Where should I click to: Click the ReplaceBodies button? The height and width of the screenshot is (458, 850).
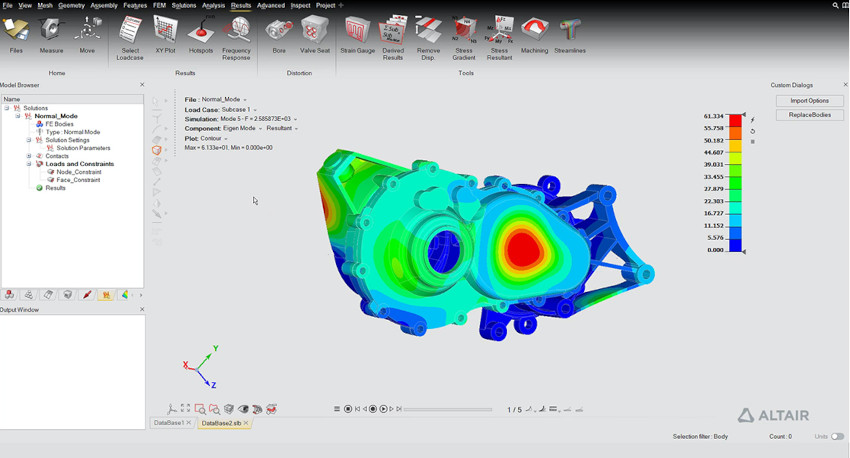coord(809,115)
